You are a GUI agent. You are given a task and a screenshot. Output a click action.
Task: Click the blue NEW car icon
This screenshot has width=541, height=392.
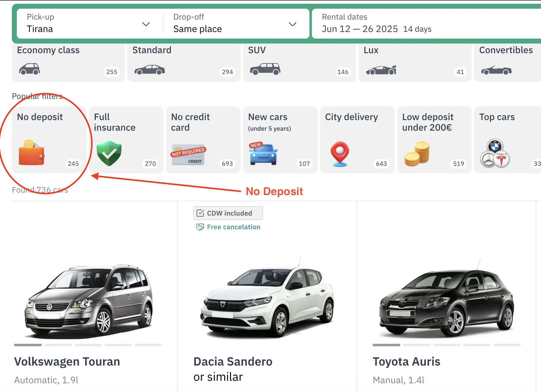pos(263,154)
